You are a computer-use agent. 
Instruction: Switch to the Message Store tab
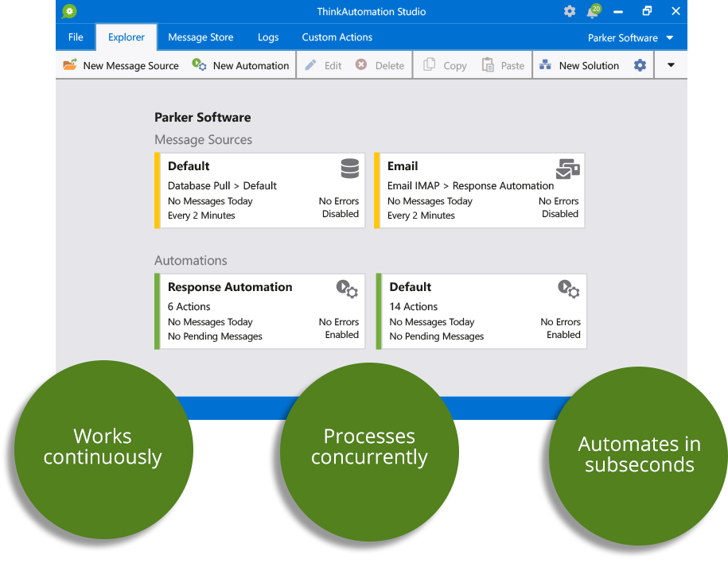tap(200, 37)
